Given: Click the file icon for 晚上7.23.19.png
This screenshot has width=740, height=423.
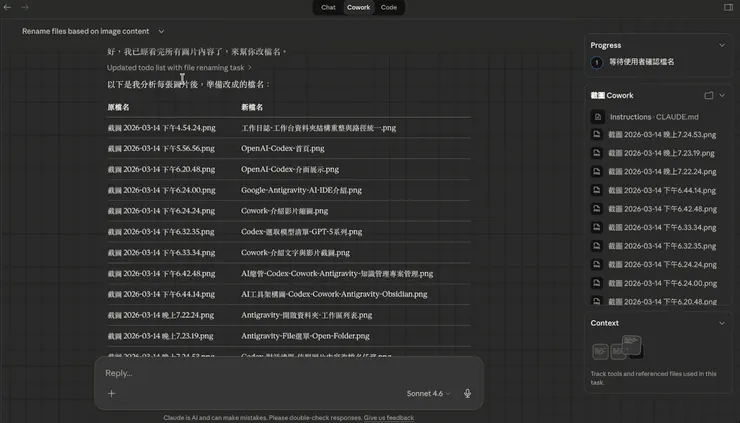Looking at the screenshot, I should [x=597, y=153].
